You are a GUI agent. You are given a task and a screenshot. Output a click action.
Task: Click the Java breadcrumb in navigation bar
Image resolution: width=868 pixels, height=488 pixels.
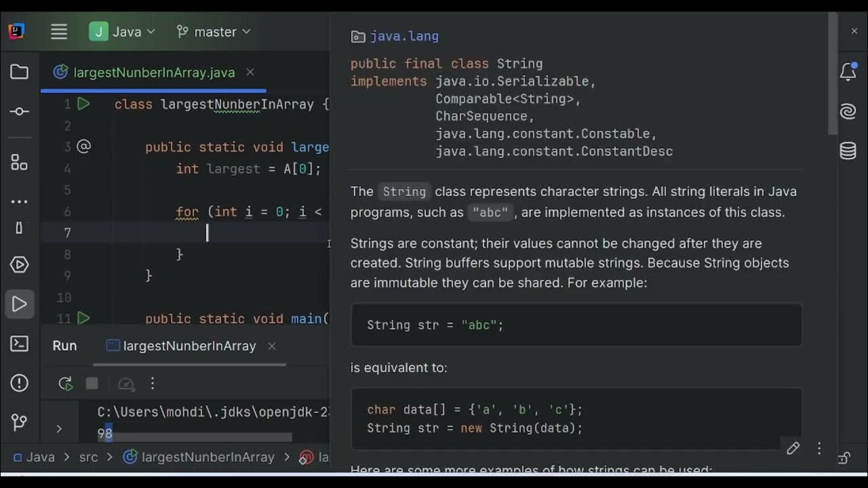[34, 457]
